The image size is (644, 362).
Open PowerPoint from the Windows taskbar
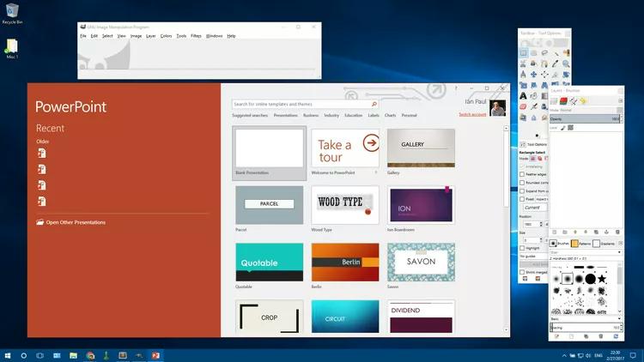pyautogui.click(x=155, y=355)
